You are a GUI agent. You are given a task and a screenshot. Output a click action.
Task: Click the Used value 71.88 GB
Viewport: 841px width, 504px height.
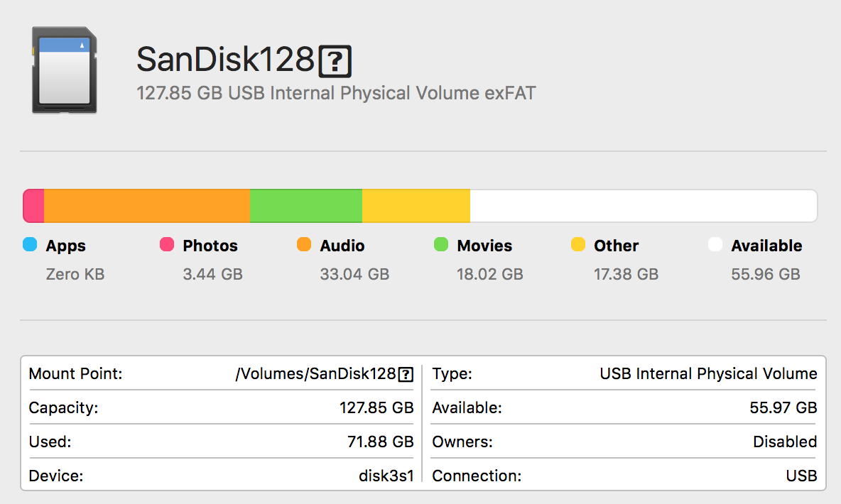(x=380, y=442)
